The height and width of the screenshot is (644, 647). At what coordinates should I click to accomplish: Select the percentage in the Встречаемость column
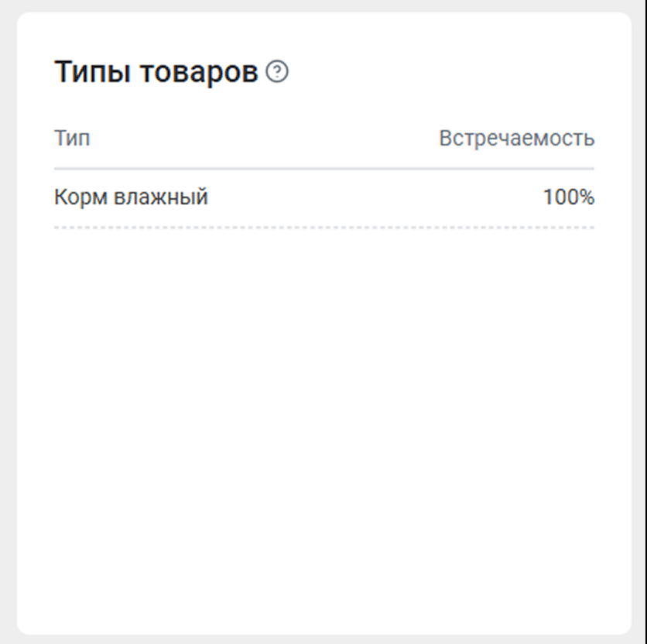tap(568, 197)
